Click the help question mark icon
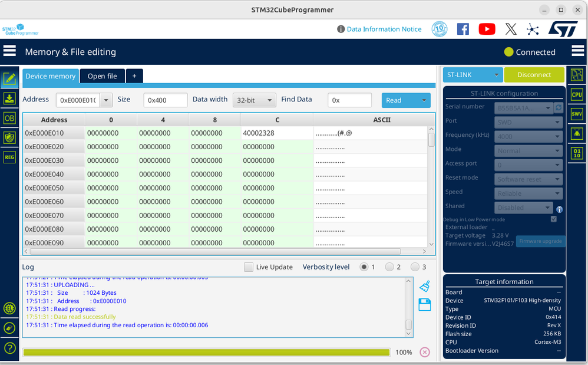 click(9, 348)
